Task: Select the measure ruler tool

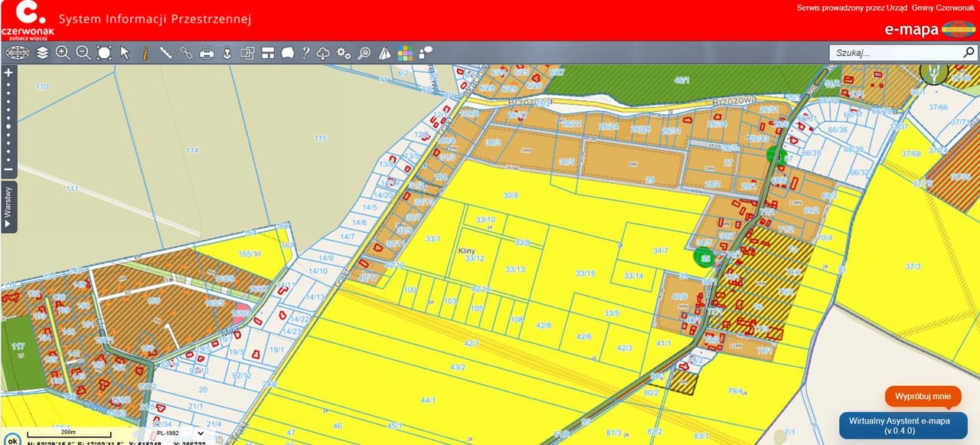Action: coord(165,53)
